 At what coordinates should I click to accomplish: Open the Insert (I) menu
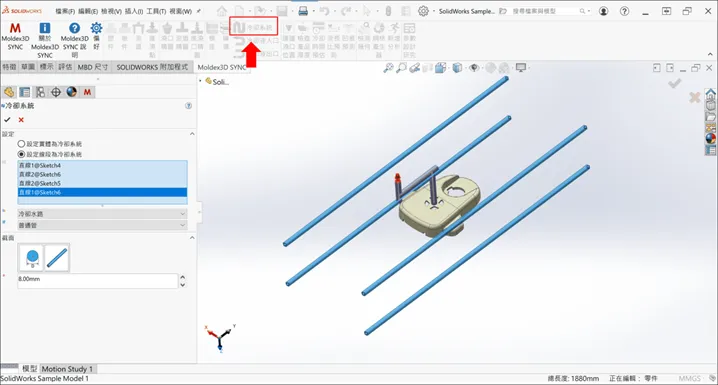pos(134,11)
